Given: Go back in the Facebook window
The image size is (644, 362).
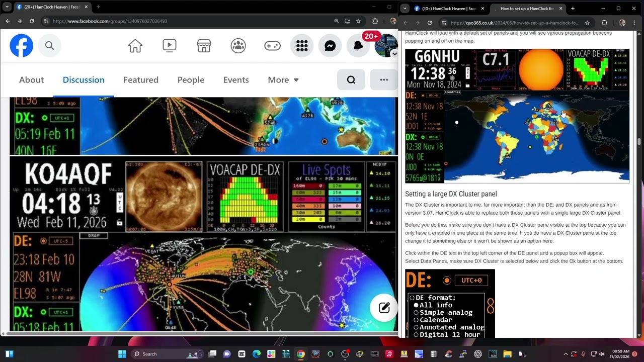Looking at the screenshot, I should pos(8,21).
